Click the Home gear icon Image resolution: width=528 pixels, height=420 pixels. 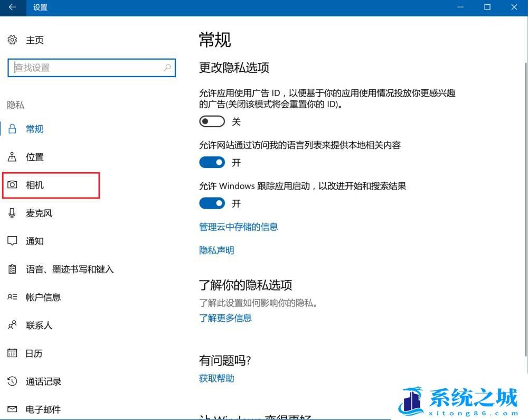click(12, 40)
